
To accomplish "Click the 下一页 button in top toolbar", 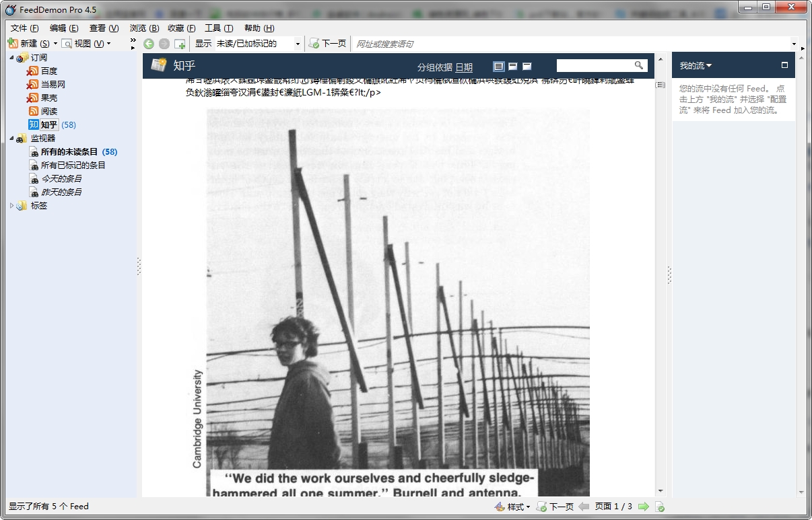I will click(327, 44).
